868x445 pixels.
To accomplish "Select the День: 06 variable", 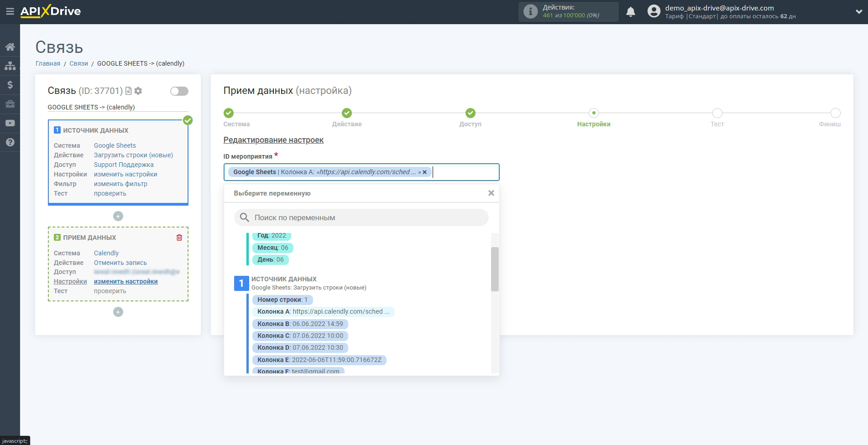I will click(x=271, y=259).
